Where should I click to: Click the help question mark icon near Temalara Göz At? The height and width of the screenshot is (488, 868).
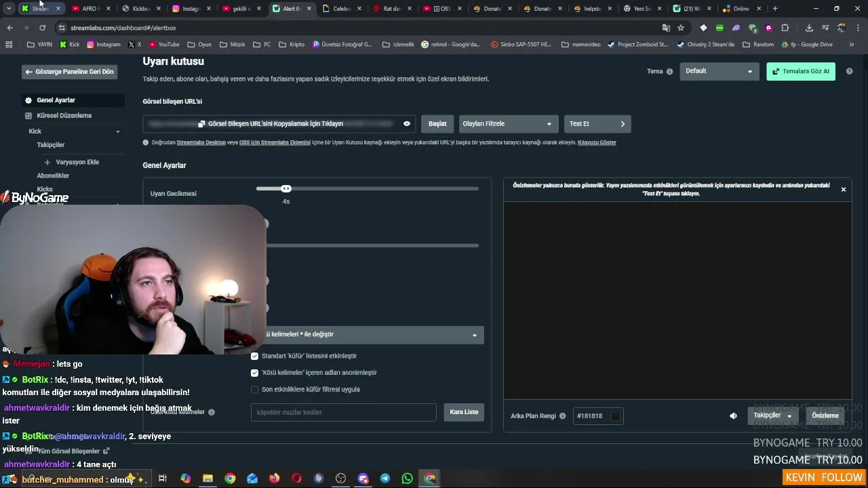[849, 71]
